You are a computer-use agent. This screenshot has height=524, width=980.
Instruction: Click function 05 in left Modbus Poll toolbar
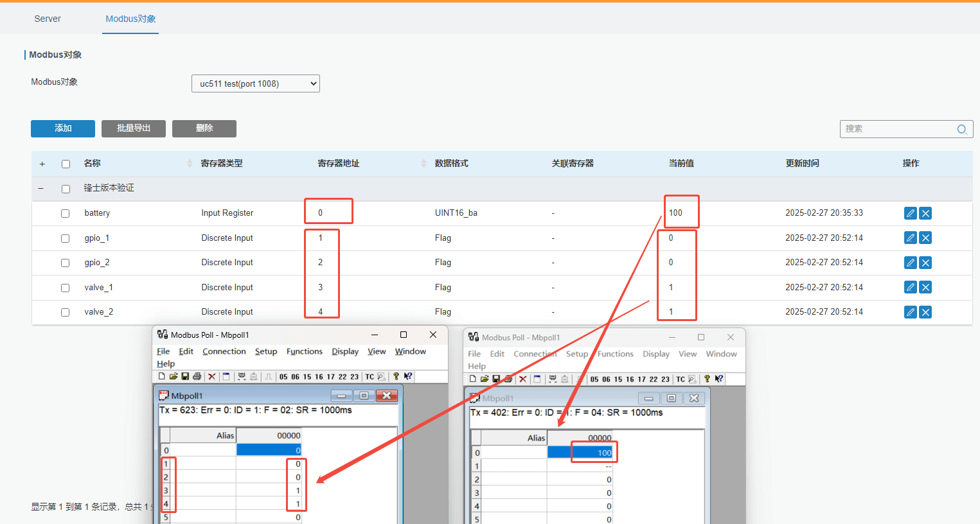(x=283, y=377)
